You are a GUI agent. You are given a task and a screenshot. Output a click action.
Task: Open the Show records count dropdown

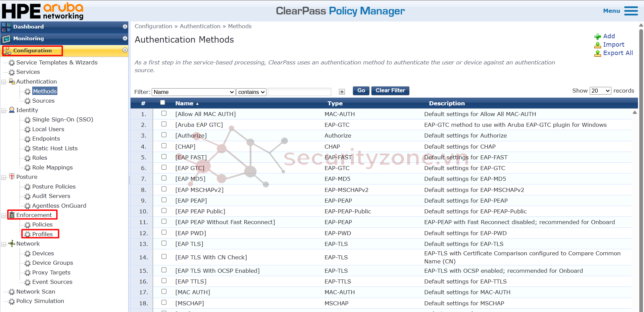[x=600, y=91]
